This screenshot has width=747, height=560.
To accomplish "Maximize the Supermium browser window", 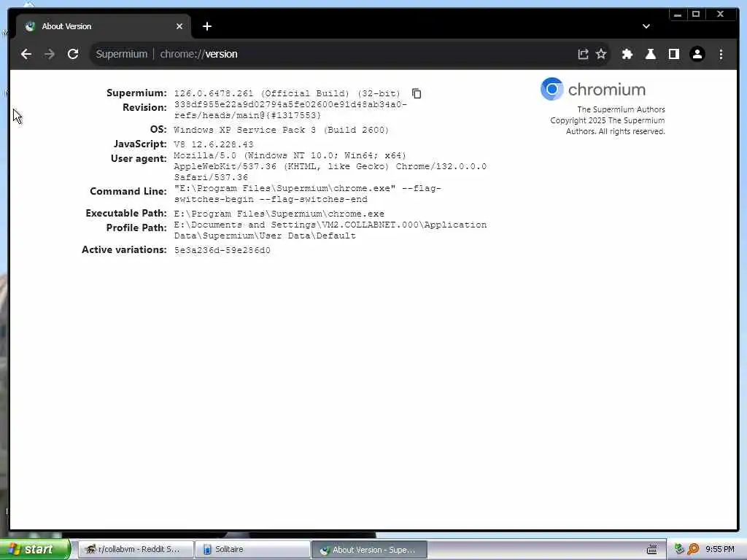I will click(695, 15).
